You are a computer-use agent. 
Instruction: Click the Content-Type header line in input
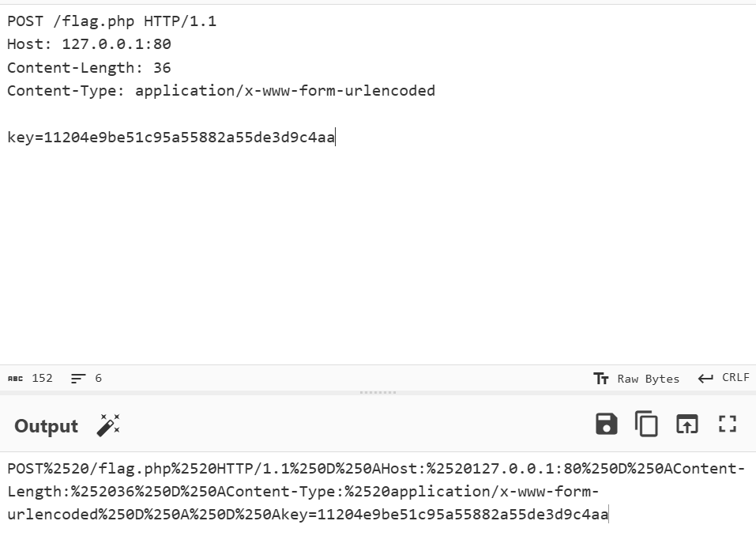coord(221,91)
